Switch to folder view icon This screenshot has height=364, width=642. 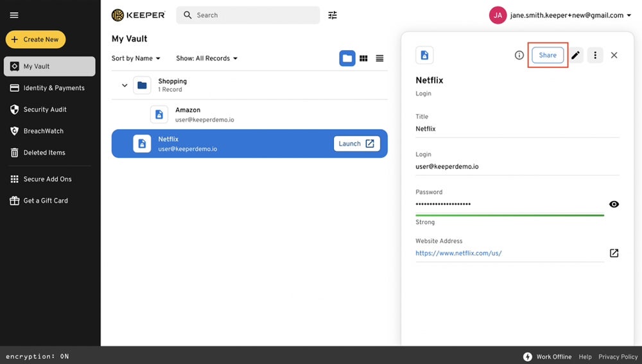coord(347,58)
